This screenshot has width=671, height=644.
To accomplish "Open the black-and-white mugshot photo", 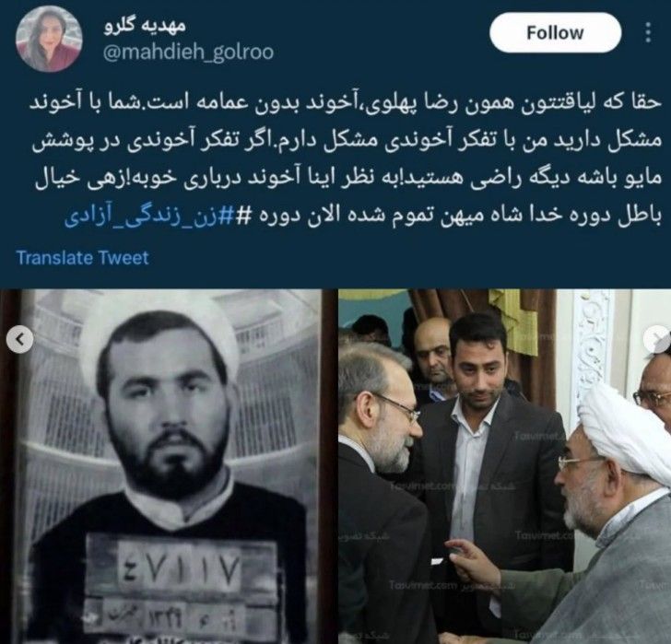I will 160,466.
